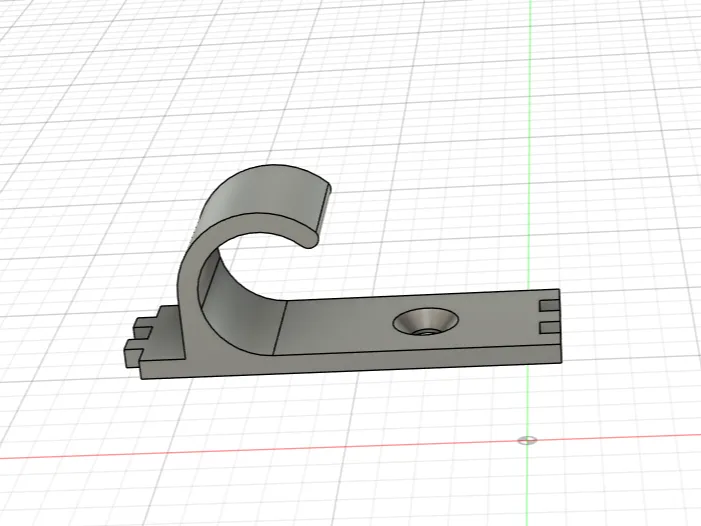Click the origin point marker where axes cross
The image size is (701, 526).
point(527,441)
